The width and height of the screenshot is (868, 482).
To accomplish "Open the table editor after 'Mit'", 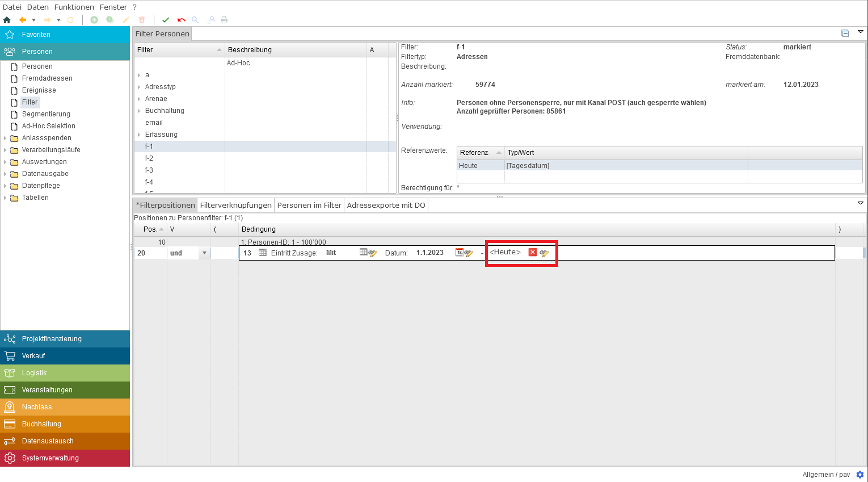I will tap(368, 253).
